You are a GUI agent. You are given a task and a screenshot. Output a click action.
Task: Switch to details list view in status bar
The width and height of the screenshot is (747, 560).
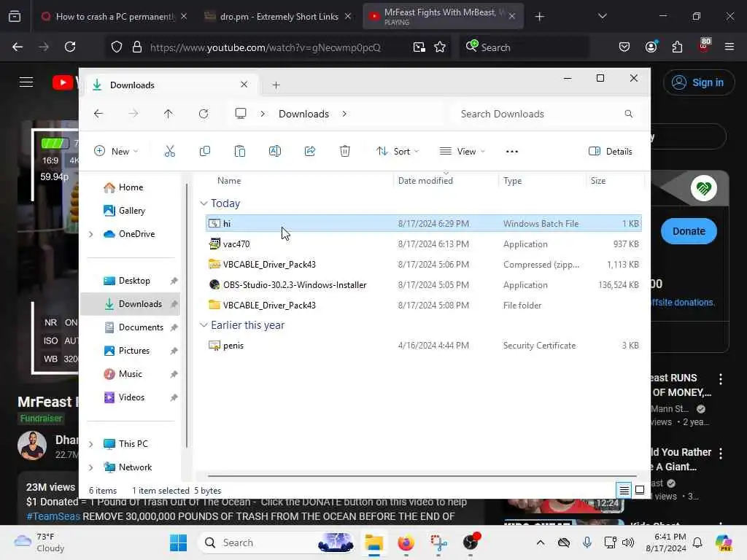tap(624, 490)
